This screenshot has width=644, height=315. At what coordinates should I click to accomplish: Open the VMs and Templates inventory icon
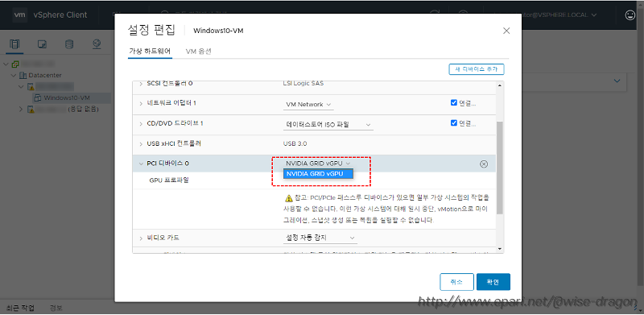[x=42, y=44]
